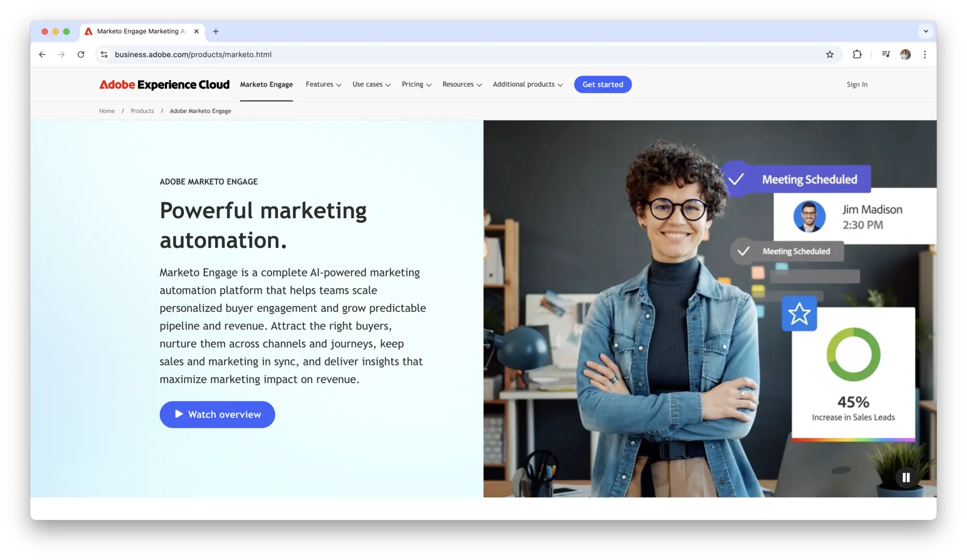Click the Sign In link

[857, 85]
